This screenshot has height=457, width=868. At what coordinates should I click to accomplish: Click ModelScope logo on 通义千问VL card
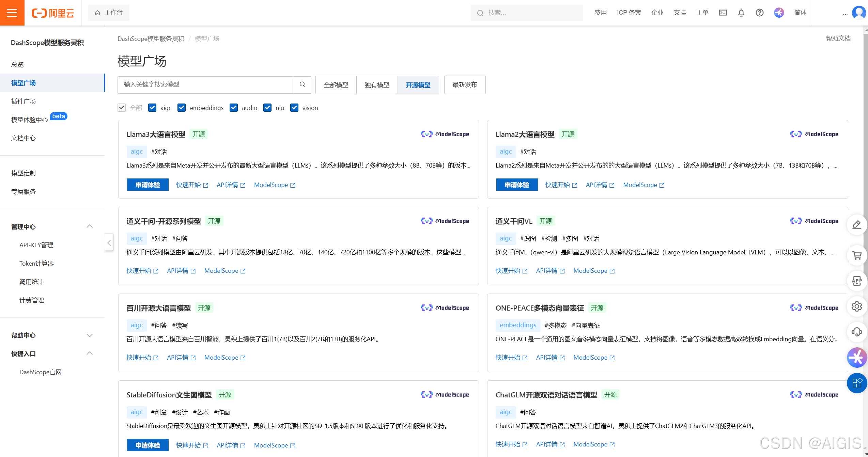click(814, 221)
